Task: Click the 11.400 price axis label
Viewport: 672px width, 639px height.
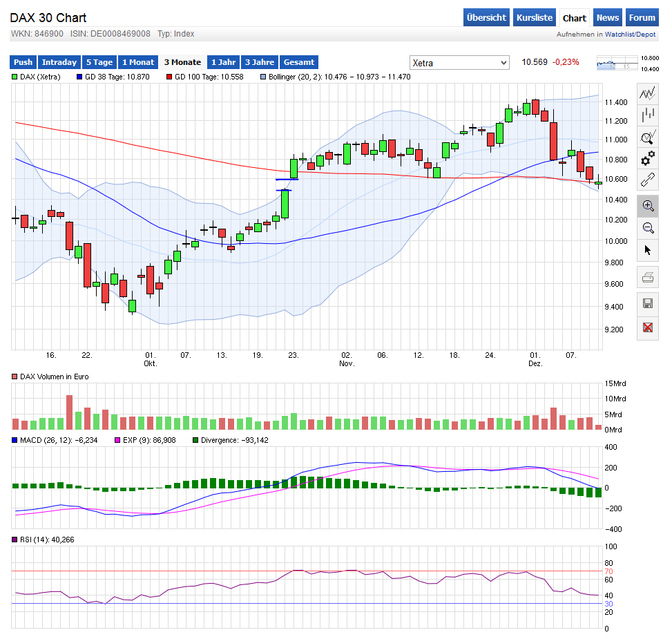Action: [616, 102]
